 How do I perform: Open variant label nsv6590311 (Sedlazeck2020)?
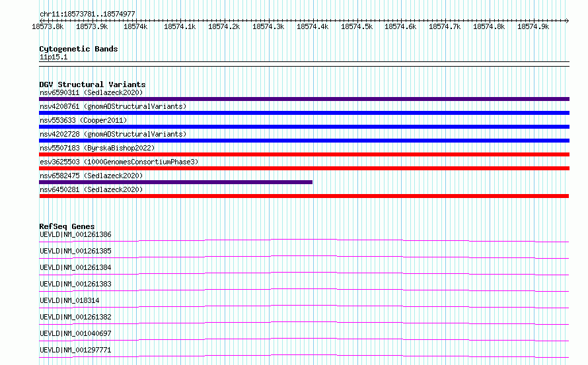91,92
